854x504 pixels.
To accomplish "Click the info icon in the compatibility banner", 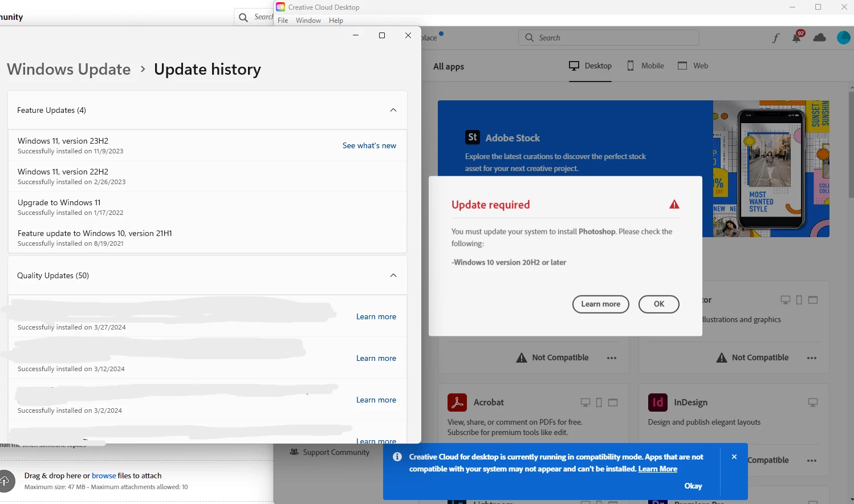I will pyautogui.click(x=397, y=457).
